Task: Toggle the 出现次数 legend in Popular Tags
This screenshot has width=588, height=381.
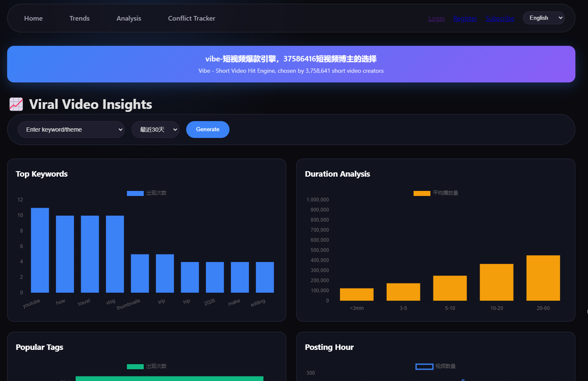Action: [x=147, y=366]
